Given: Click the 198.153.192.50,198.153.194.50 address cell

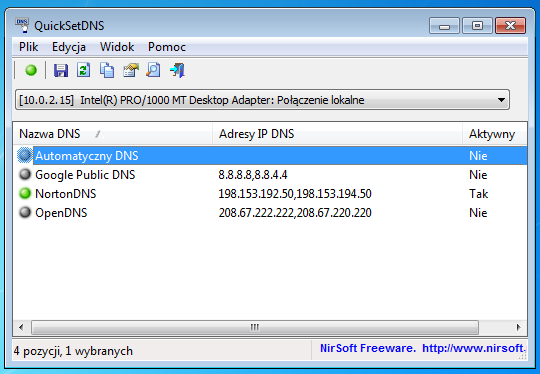Looking at the screenshot, I should 295,194.
